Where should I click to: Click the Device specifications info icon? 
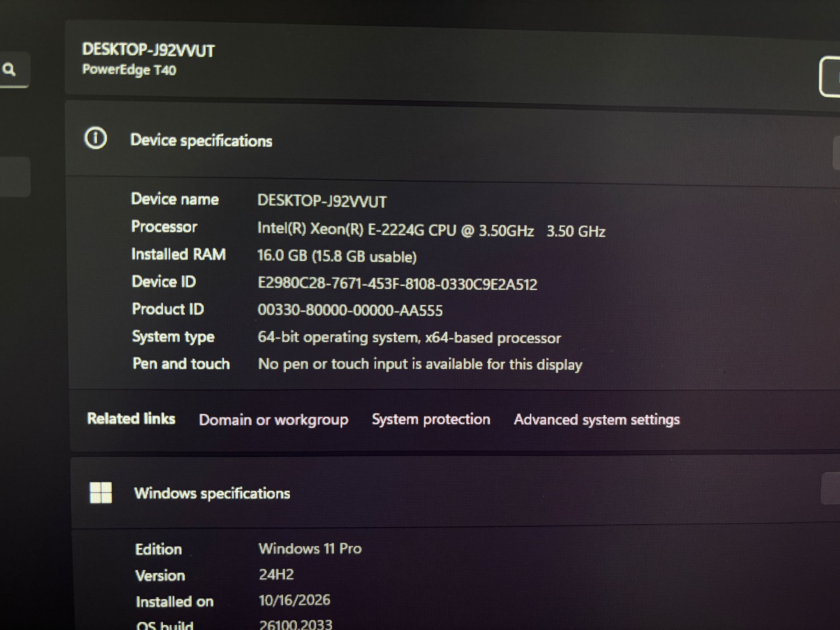tap(95, 138)
